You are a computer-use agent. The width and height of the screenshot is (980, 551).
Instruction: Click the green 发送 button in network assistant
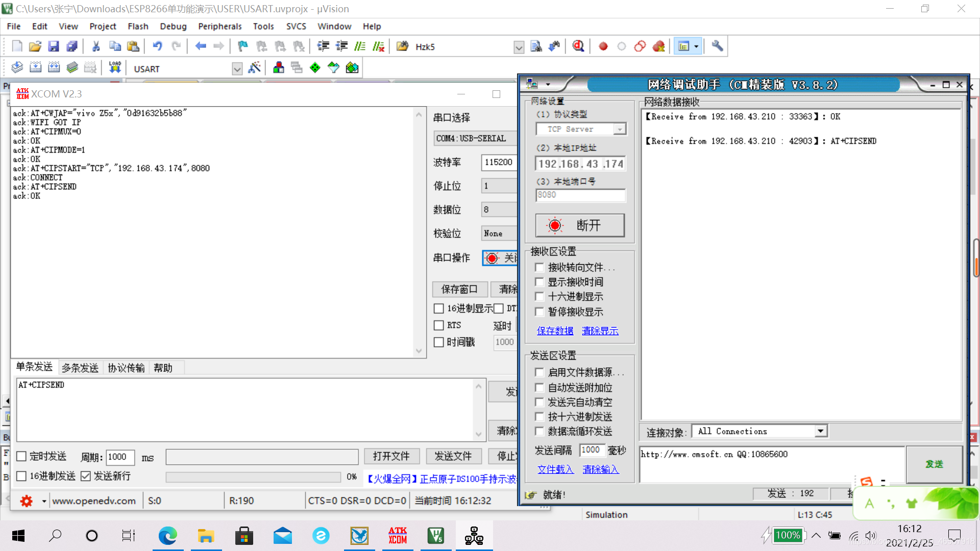(934, 464)
